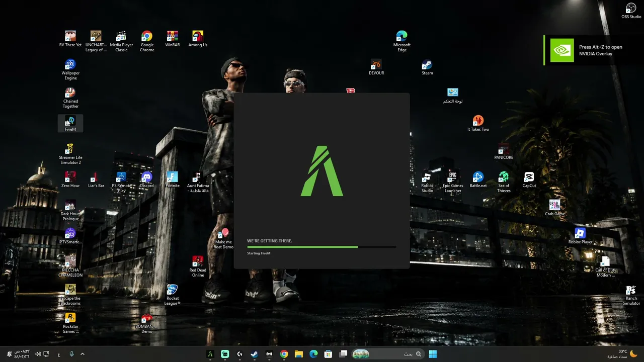Click the IPTVSmarters desktop icon
Viewport: 644px width, 362px height.
tap(70, 236)
